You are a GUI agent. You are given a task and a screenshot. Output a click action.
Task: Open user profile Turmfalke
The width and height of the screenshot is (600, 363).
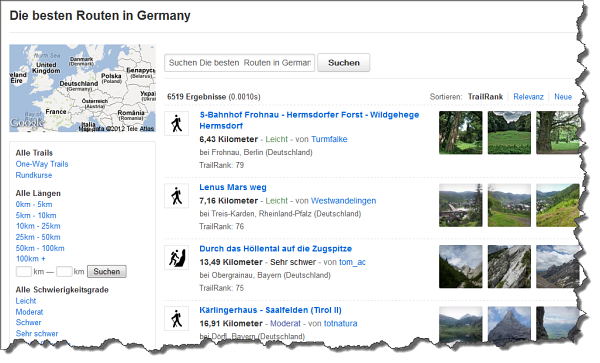pyautogui.click(x=329, y=139)
